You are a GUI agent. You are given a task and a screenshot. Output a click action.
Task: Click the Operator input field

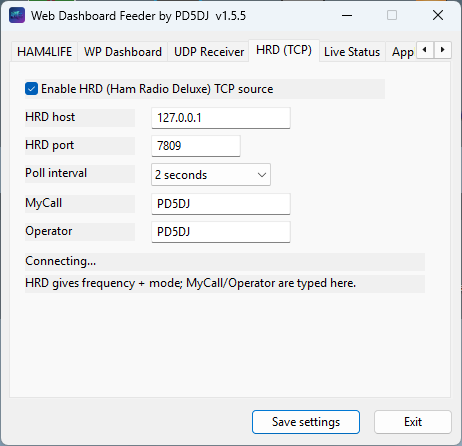tap(221, 232)
